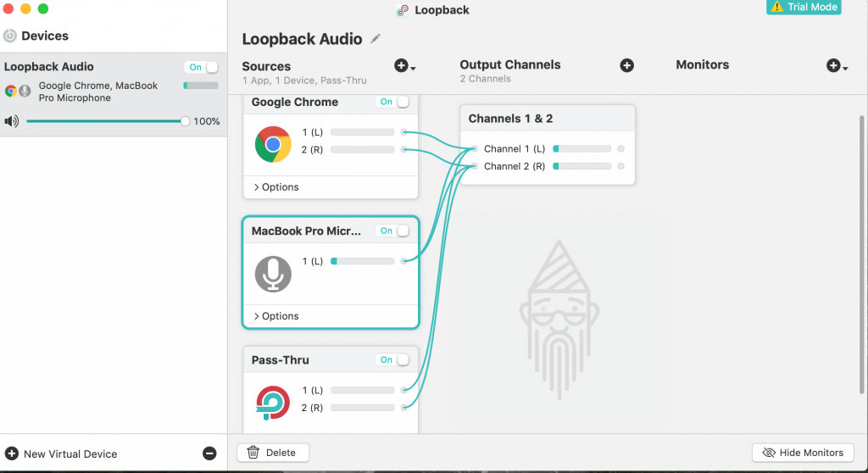Click Google Chrome 1 (L) output connector
868x473 pixels.
point(404,132)
